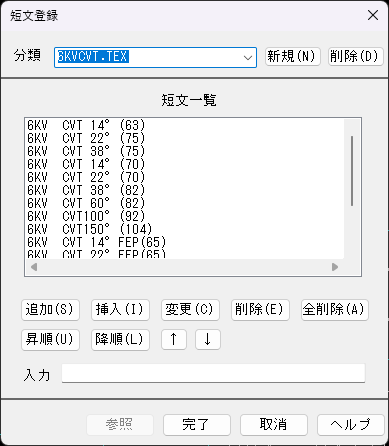Click the left arrow of horizontal scrollbar

point(34,267)
